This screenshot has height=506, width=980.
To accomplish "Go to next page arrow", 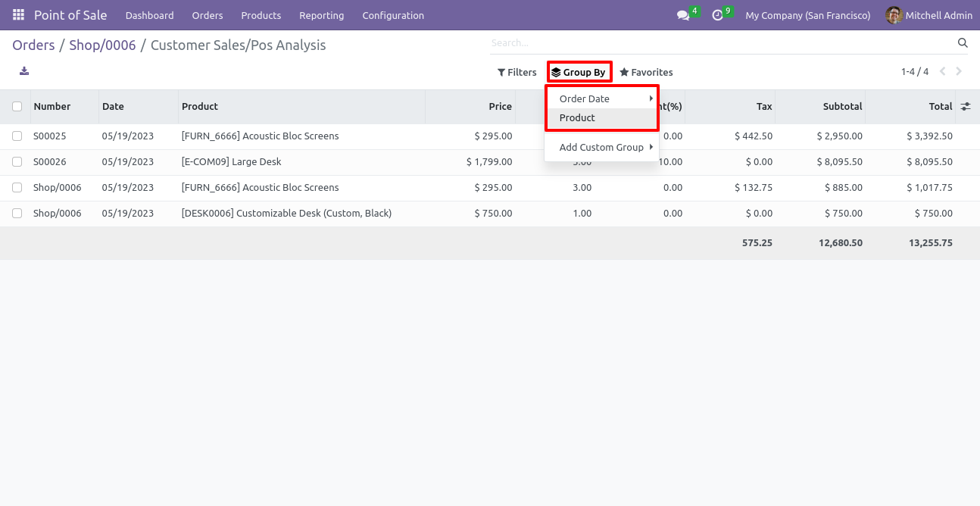I will (959, 72).
